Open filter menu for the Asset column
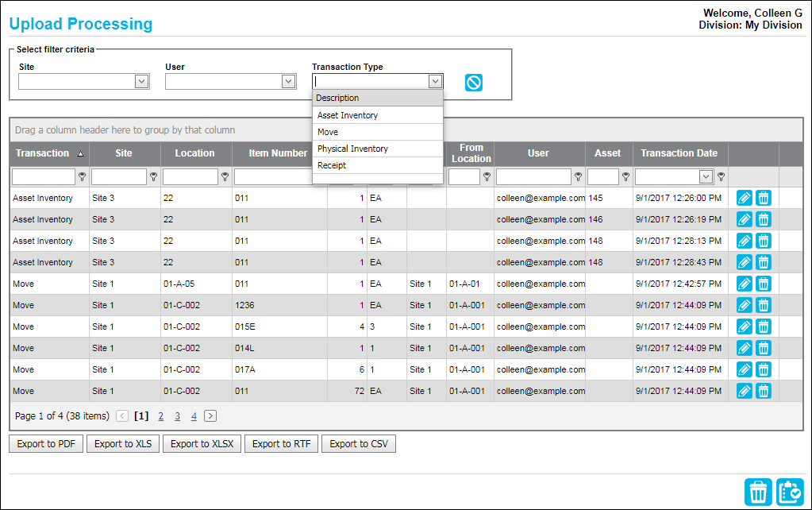 pos(625,176)
